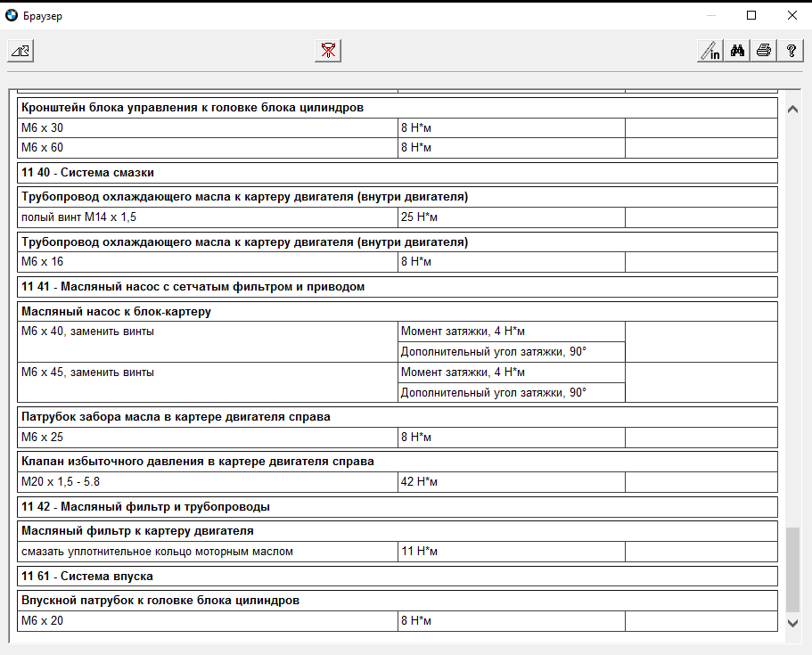Click the vertical scrollbar thumb
812x655 pixels.
tap(791, 566)
